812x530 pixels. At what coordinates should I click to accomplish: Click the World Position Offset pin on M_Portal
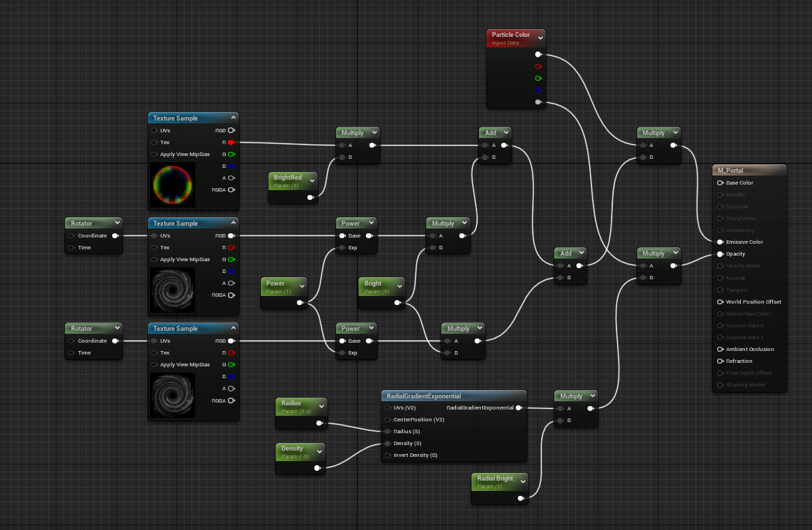pos(720,302)
